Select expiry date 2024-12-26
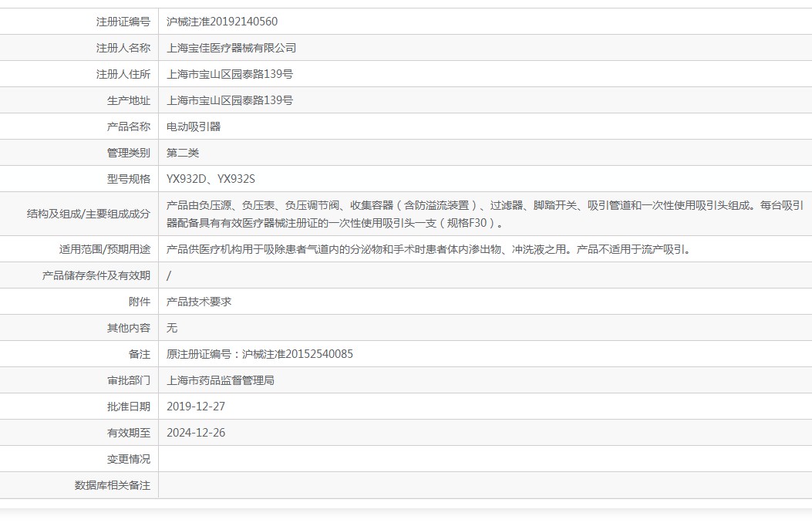This screenshot has width=812, height=523. [196, 433]
